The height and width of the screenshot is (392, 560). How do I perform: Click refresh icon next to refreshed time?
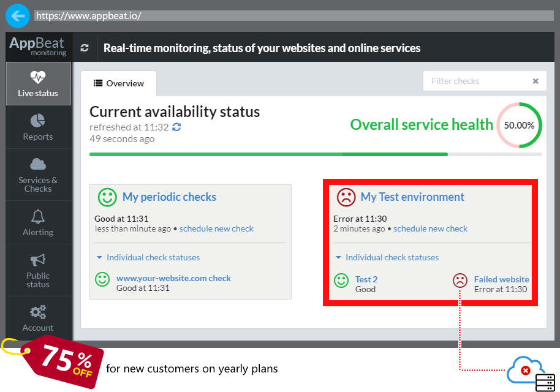coord(177,127)
